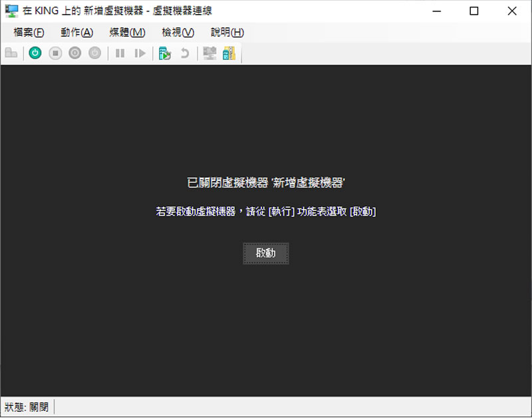Click the Turn Off (stop) toolbar icon

55,53
